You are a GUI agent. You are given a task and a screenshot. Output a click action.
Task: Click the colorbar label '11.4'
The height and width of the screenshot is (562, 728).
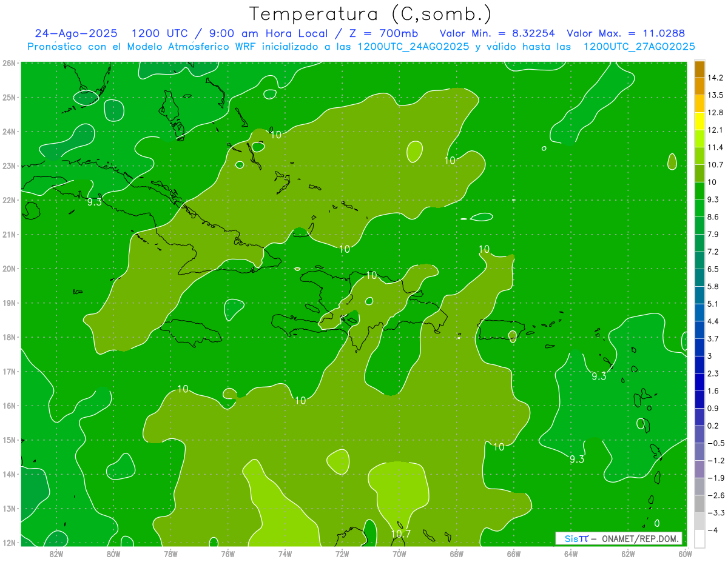[x=715, y=147]
